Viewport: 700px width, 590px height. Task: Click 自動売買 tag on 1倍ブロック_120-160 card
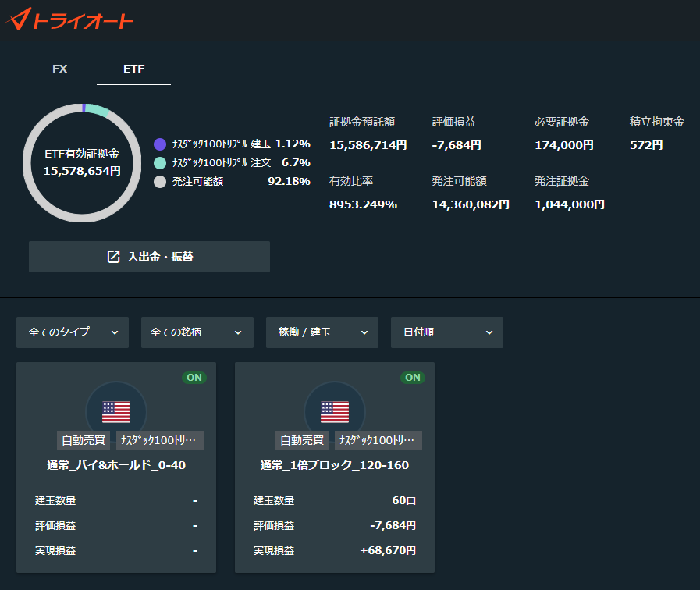click(302, 440)
